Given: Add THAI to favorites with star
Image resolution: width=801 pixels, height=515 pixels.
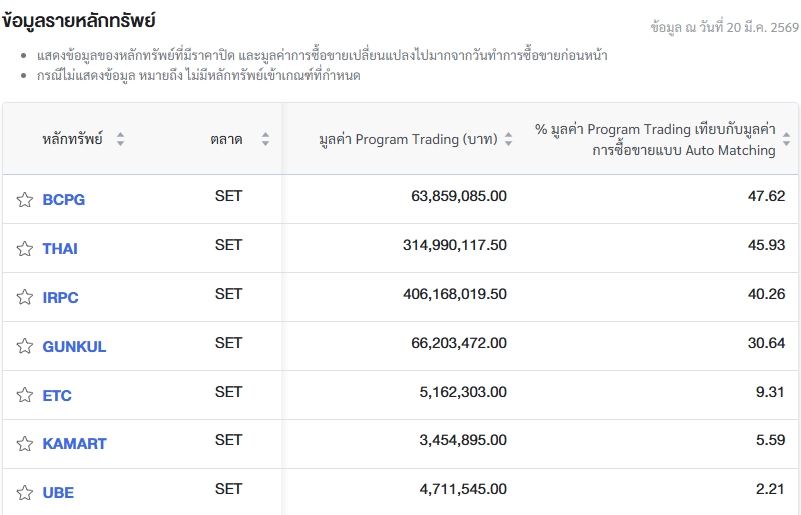Looking at the screenshot, I should 25,249.
